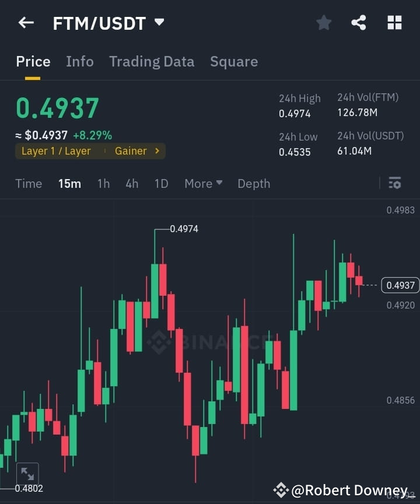This screenshot has height=504, width=420.
Task: Tap the Robert Downey diamond logo
Action: click(x=282, y=490)
